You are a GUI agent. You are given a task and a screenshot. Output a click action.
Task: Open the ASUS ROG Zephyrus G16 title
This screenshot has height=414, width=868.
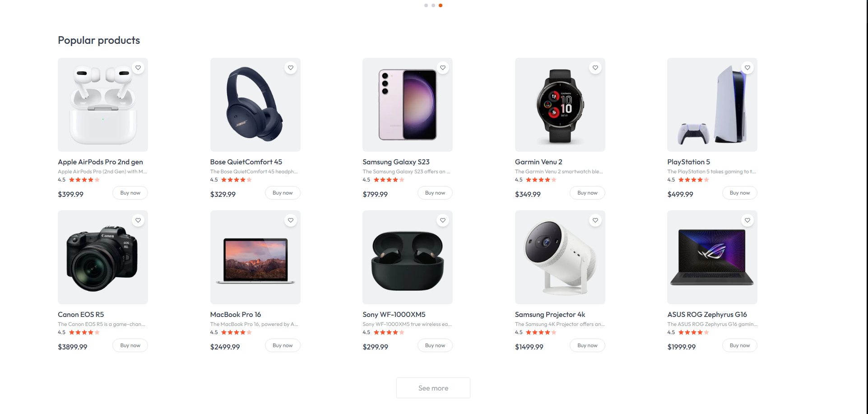click(707, 314)
